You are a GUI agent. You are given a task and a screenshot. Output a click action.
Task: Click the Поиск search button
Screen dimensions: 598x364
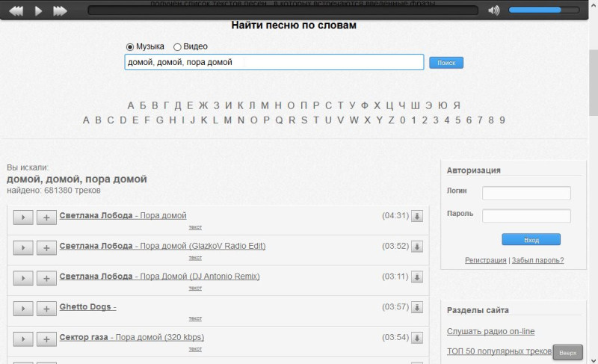446,63
